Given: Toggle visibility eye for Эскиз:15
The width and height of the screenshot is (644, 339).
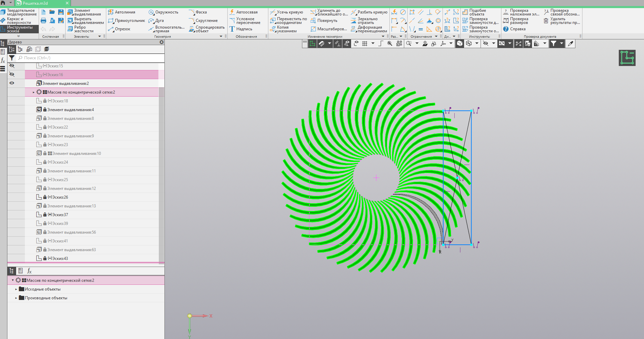Looking at the screenshot, I should [12, 66].
